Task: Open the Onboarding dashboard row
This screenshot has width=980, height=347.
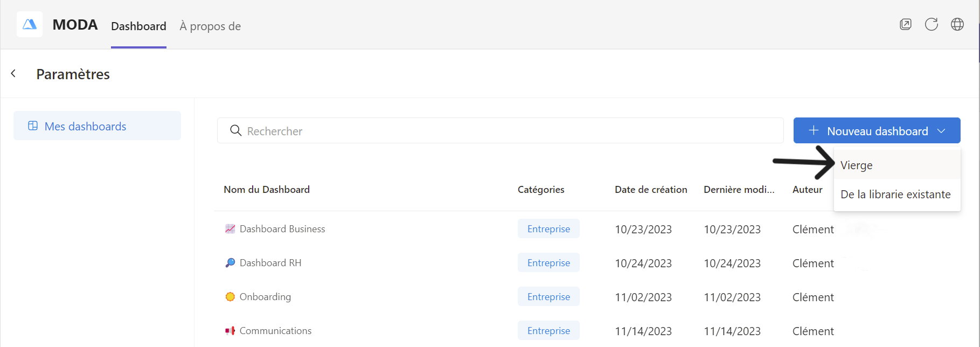Action: (x=587, y=296)
